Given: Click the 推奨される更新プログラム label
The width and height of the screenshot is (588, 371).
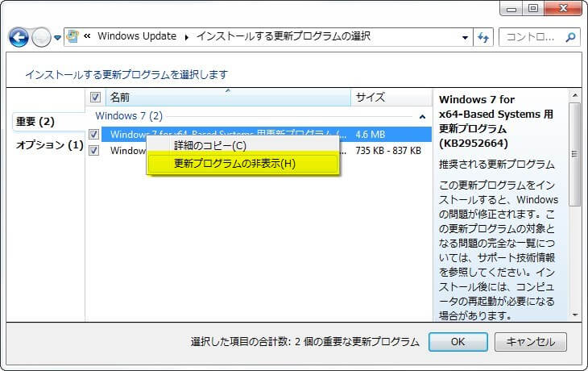Looking at the screenshot, I should point(496,165).
